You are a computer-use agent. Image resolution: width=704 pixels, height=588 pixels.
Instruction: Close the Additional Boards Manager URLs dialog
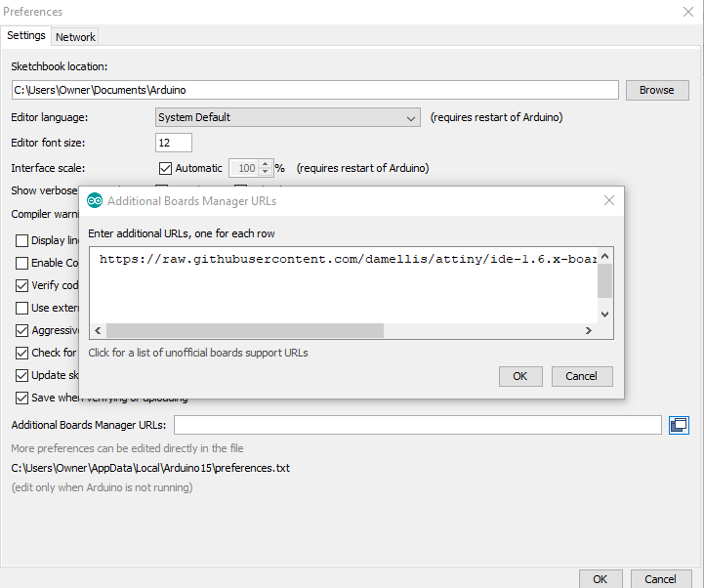(609, 200)
